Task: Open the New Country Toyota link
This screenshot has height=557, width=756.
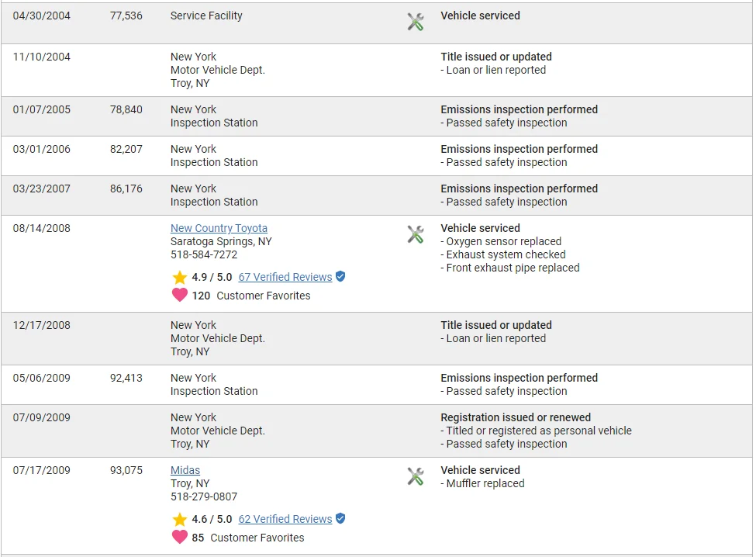Action: click(219, 228)
